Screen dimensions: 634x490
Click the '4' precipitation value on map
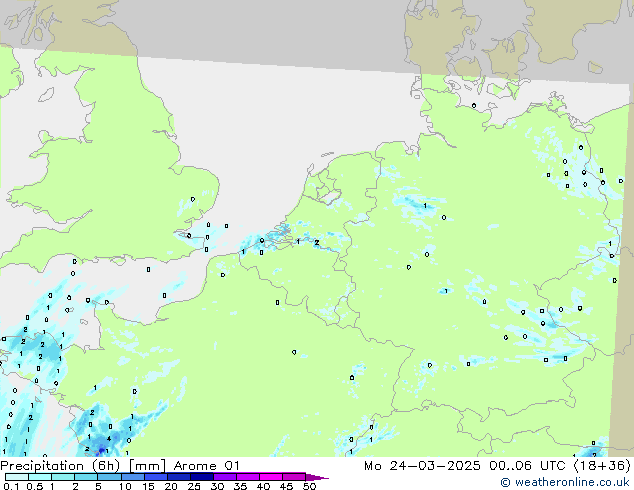point(109,439)
